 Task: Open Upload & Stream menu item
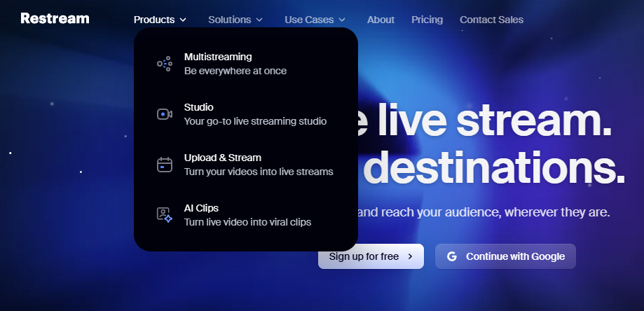coord(222,158)
